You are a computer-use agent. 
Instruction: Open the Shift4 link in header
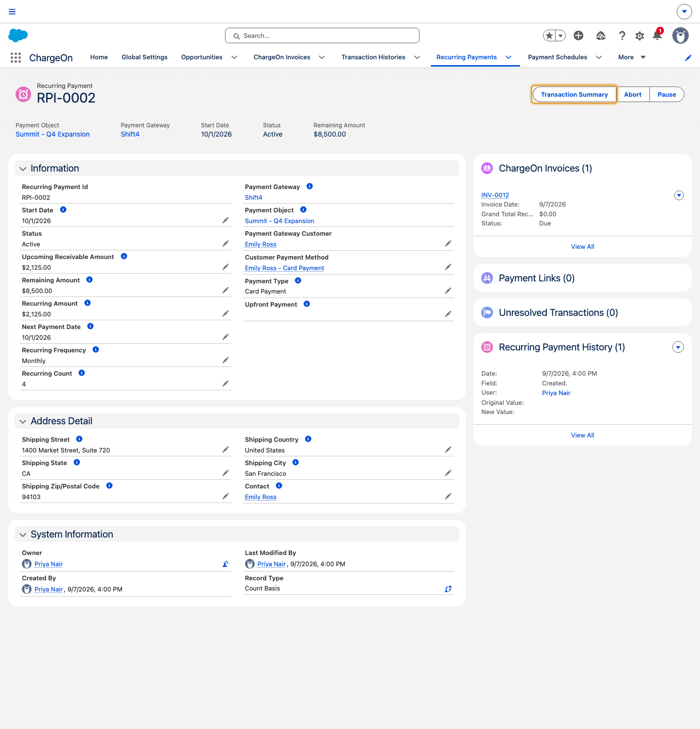[x=130, y=134]
